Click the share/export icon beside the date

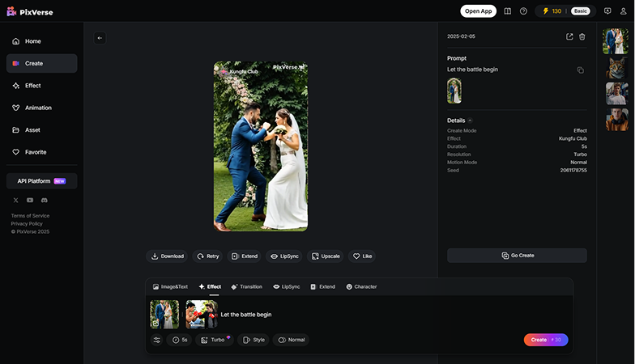pos(569,36)
